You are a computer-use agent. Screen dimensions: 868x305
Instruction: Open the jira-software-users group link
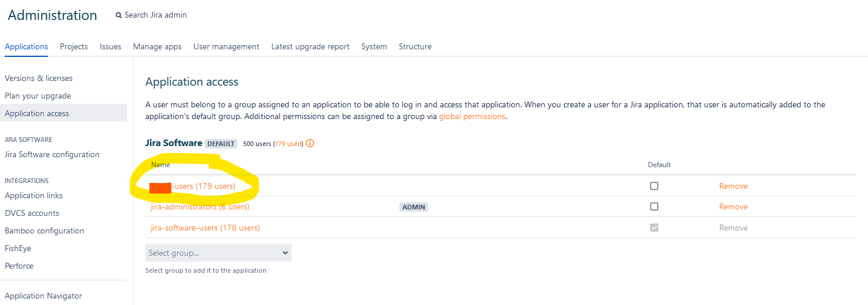tap(205, 228)
